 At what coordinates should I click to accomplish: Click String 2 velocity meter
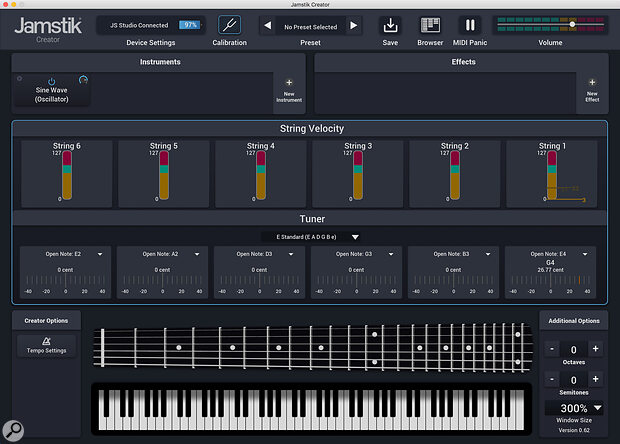point(455,175)
